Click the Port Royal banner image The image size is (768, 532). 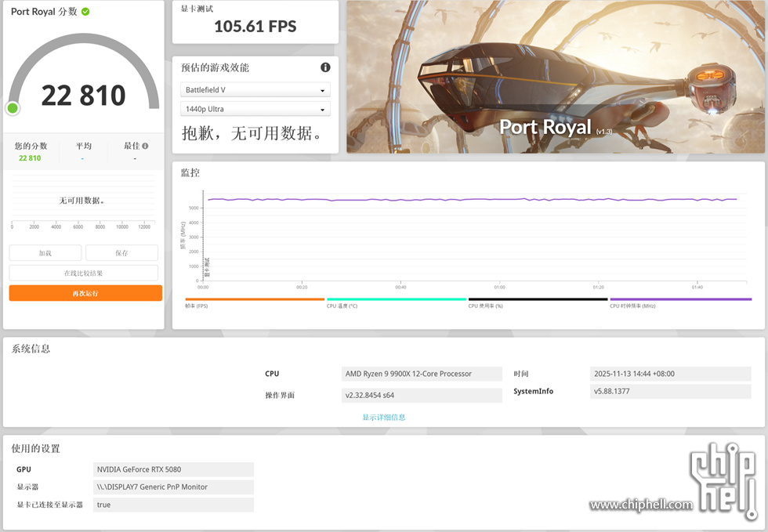[x=555, y=77]
